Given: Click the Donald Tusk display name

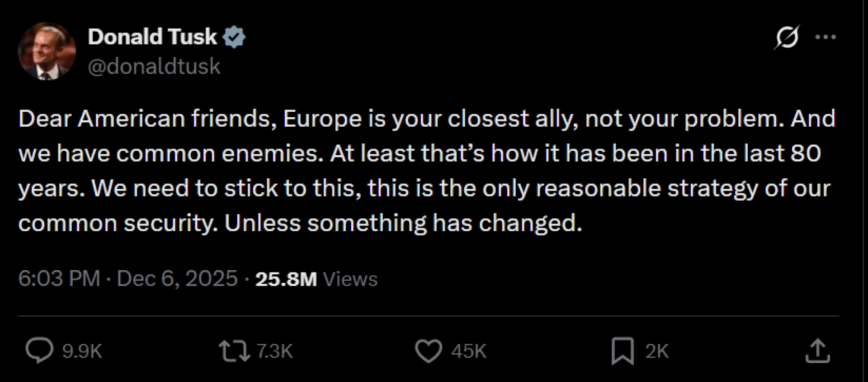Looking at the screenshot, I should click(x=152, y=37).
